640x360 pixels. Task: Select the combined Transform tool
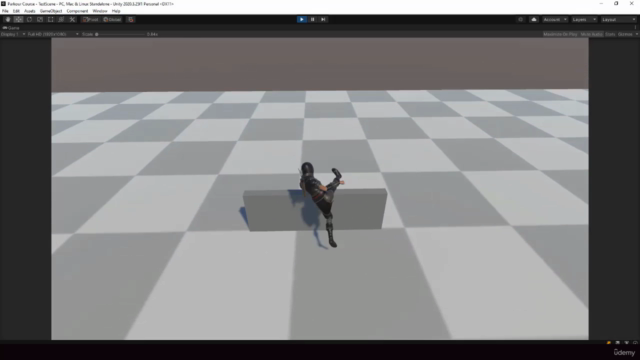click(61, 20)
